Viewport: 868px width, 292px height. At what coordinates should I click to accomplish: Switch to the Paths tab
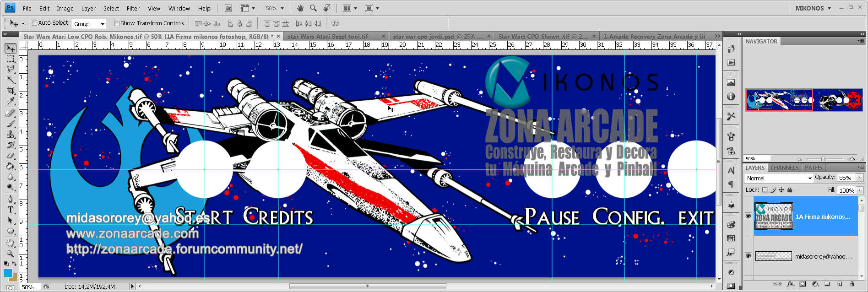814,168
